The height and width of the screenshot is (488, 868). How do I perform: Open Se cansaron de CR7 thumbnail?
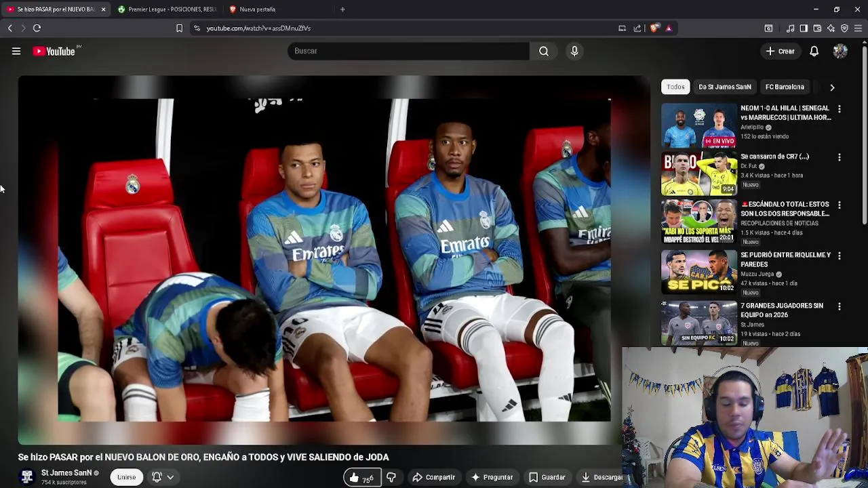pyautogui.click(x=699, y=174)
